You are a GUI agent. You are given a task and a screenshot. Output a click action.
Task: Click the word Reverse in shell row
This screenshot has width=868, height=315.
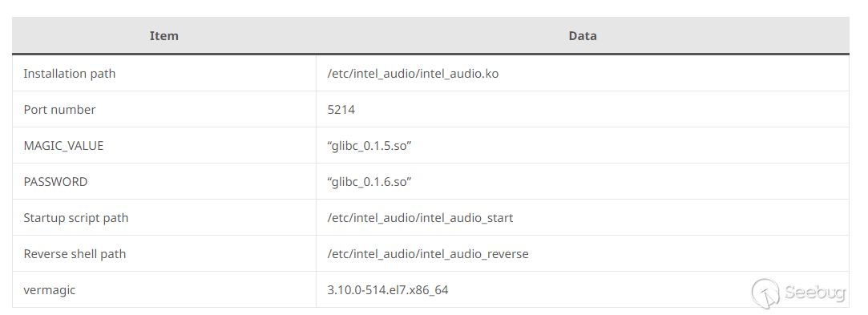point(43,254)
